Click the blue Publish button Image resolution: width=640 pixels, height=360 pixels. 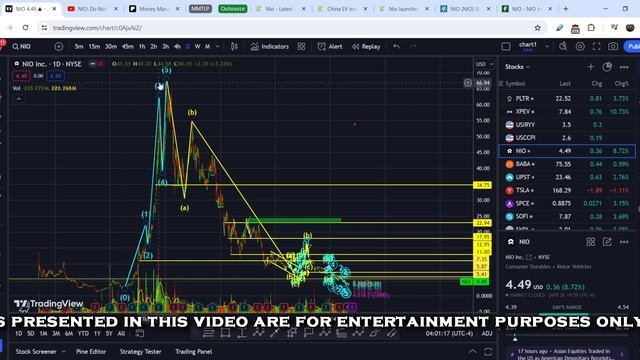[x=632, y=47]
